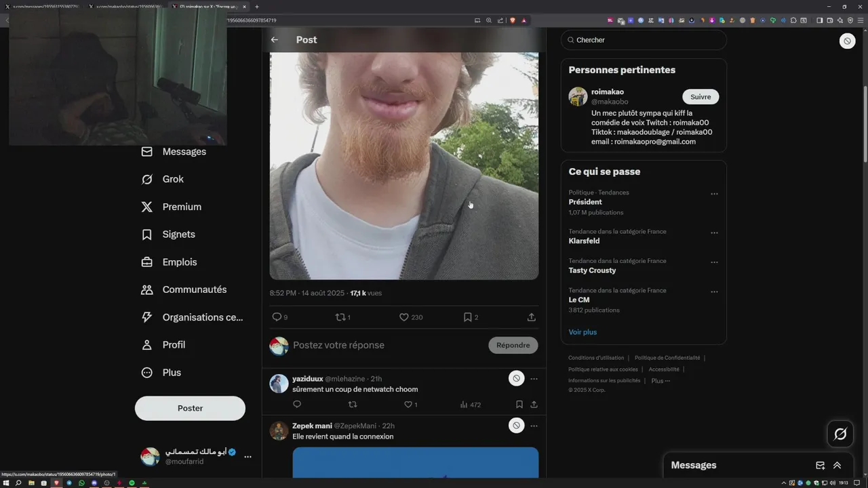The width and height of the screenshot is (868, 488).
Task: Open the Président trend
Action: tap(585, 202)
